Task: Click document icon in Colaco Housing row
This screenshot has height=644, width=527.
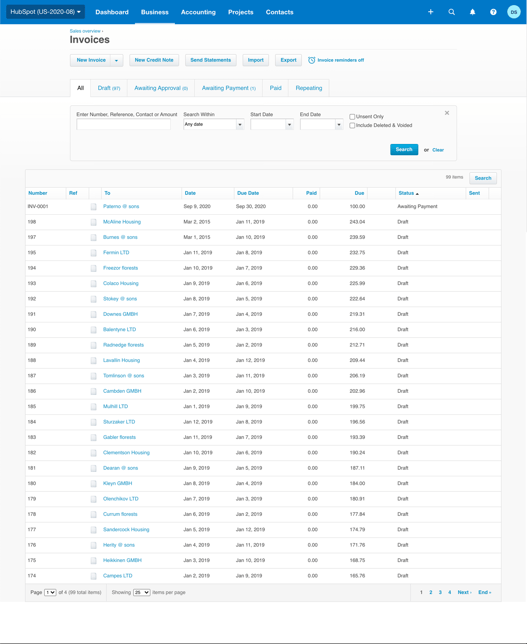Action: [x=94, y=284]
